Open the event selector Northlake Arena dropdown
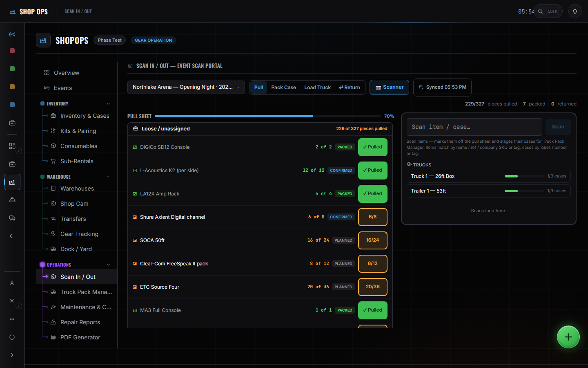Image resolution: width=588 pixels, height=368 pixels. [186, 87]
